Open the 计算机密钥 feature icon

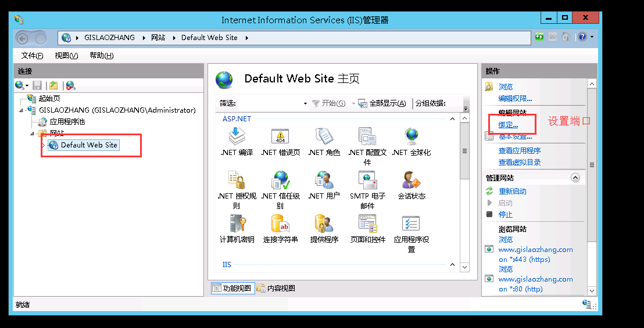pos(237,224)
